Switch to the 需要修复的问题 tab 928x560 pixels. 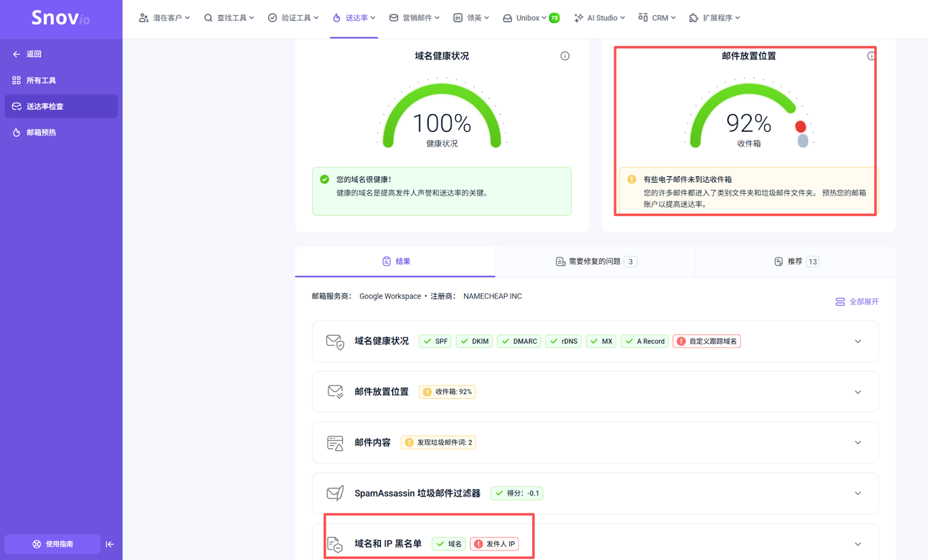tap(594, 261)
